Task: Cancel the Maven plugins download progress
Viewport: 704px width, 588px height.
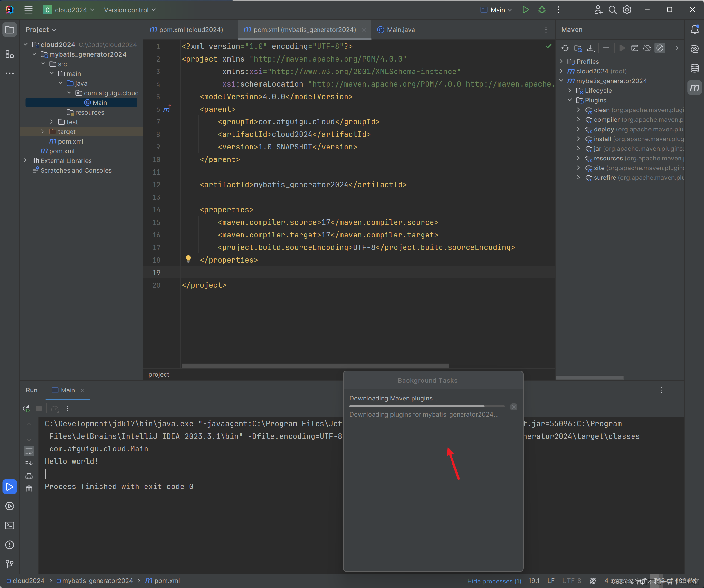Action: 513,407
